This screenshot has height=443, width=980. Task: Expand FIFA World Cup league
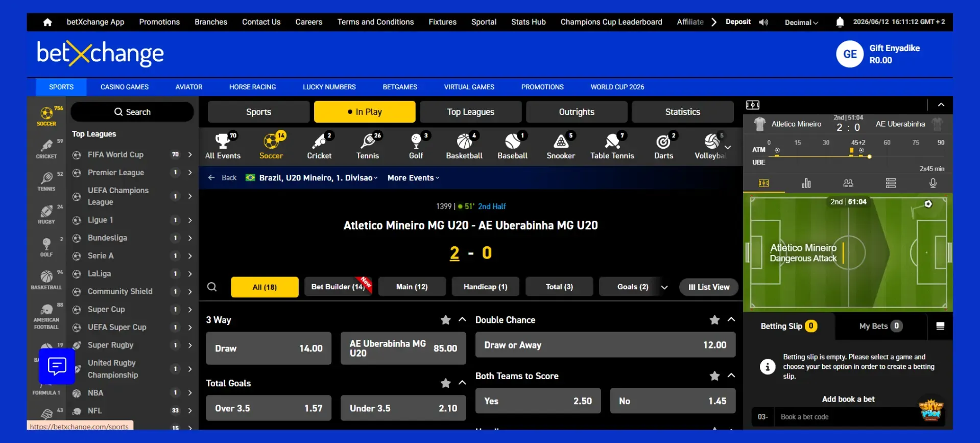[190, 154]
